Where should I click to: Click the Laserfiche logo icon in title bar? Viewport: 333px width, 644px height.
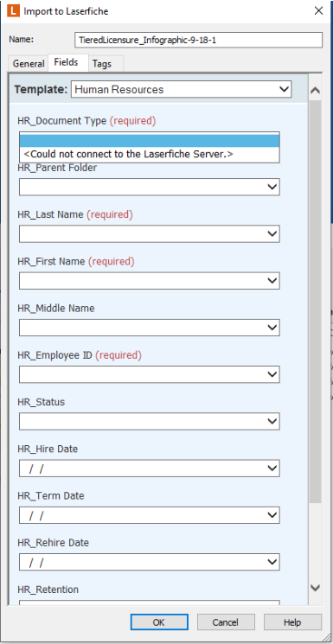[x=13, y=10]
